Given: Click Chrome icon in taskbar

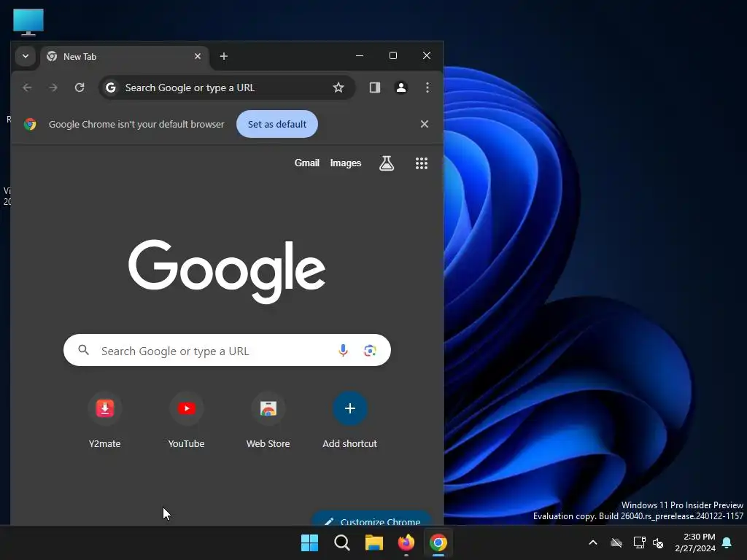Looking at the screenshot, I should 438,542.
